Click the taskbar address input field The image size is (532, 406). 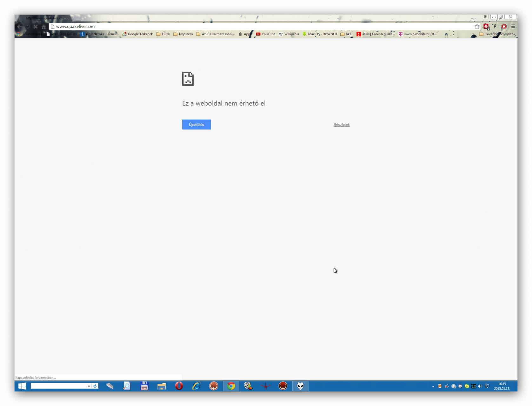pos(58,386)
